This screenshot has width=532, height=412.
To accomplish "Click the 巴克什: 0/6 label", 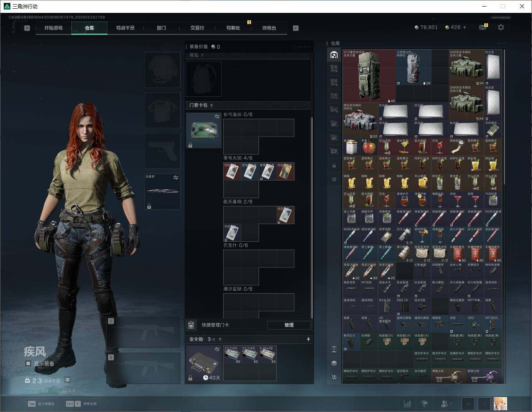I will pos(236,245).
